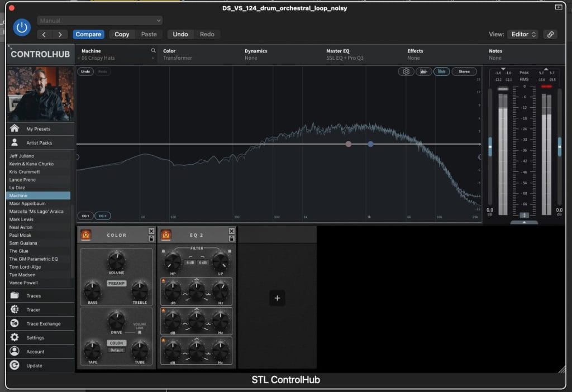Select Machine in the artist list

(x=39, y=195)
